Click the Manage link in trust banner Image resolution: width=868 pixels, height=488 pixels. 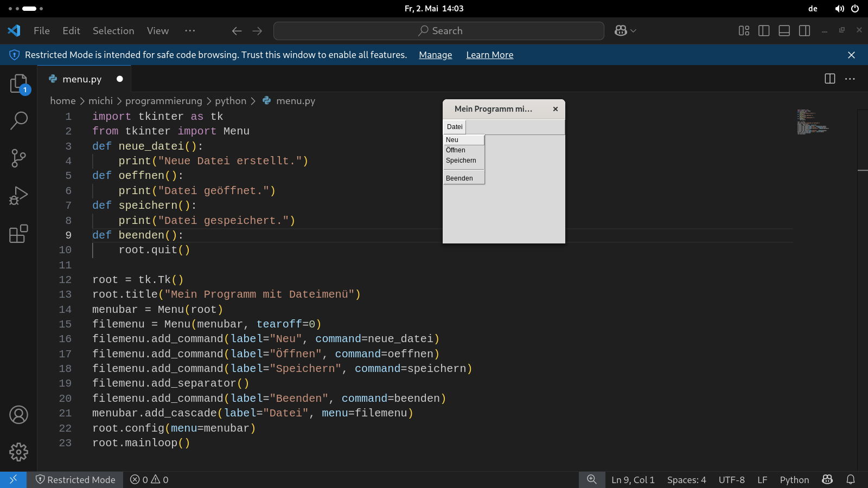(435, 55)
